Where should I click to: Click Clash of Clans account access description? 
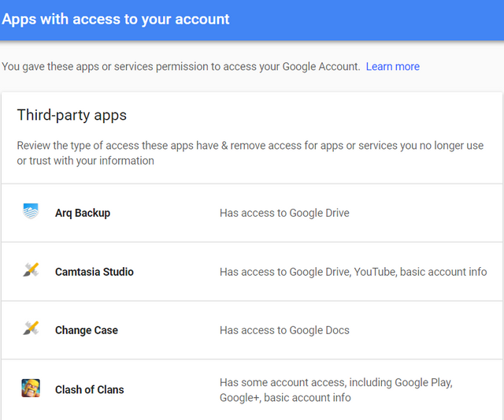click(x=336, y=390)
